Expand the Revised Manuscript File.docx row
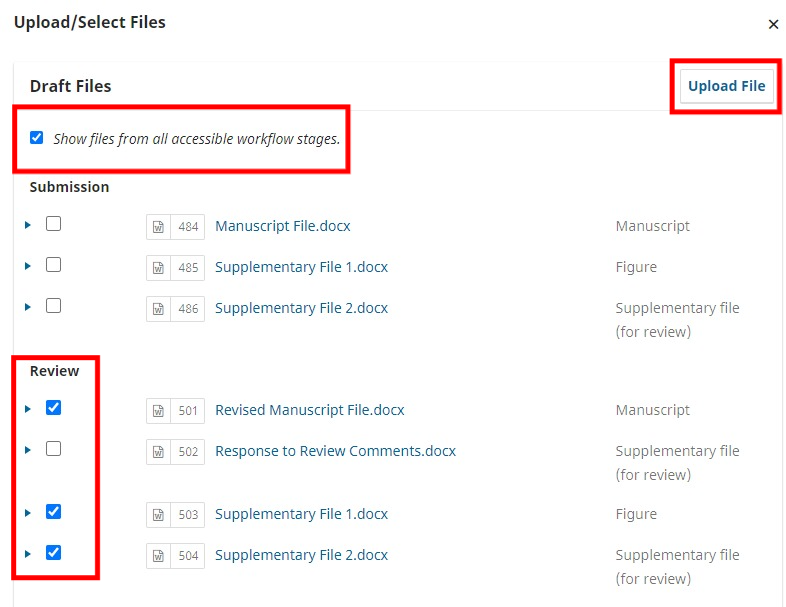 coord(28,409)
